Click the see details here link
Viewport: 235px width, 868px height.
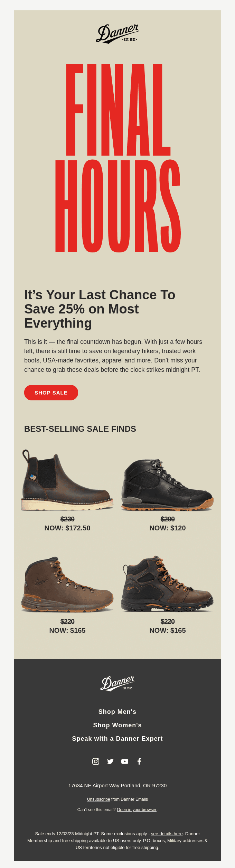167,834
